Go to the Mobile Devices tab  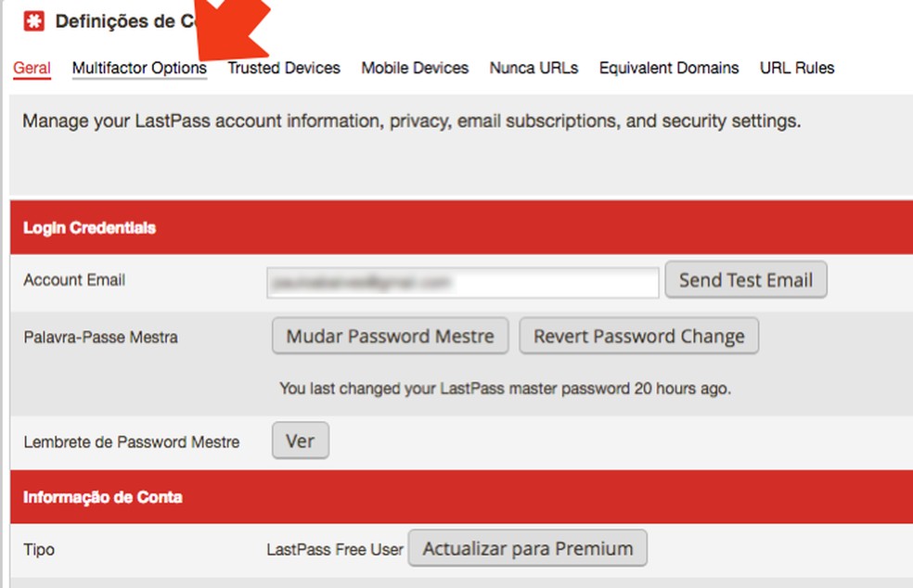[415, 68]
